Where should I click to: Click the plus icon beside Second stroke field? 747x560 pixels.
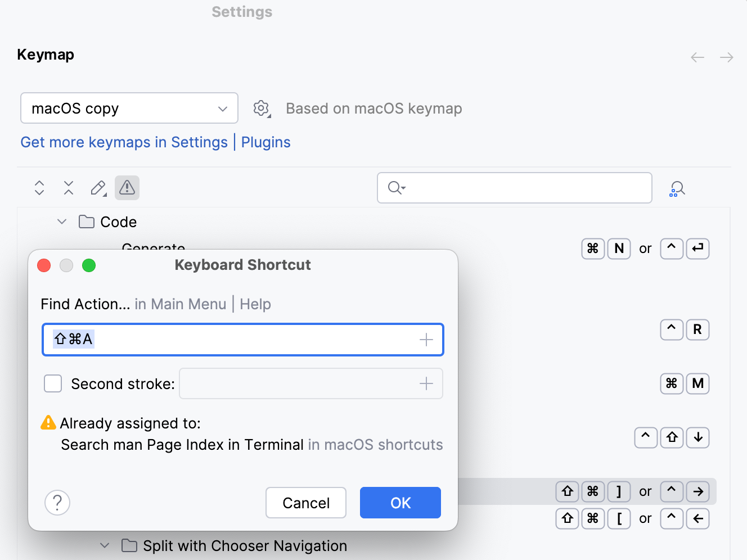[426, 383]
